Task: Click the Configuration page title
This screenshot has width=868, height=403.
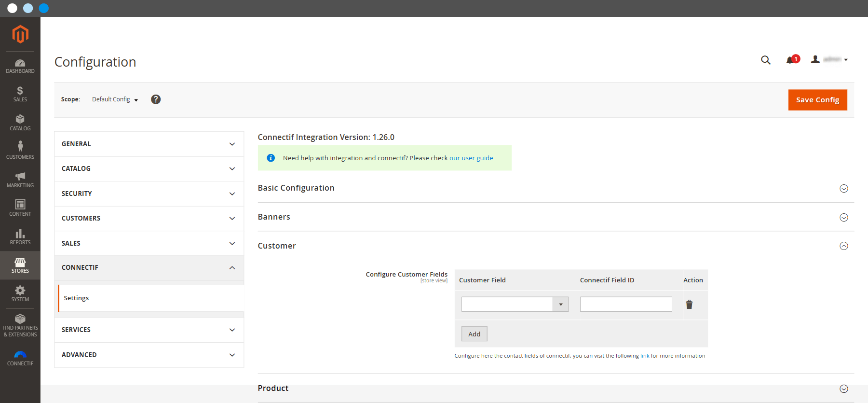Action: coord(95,62)
